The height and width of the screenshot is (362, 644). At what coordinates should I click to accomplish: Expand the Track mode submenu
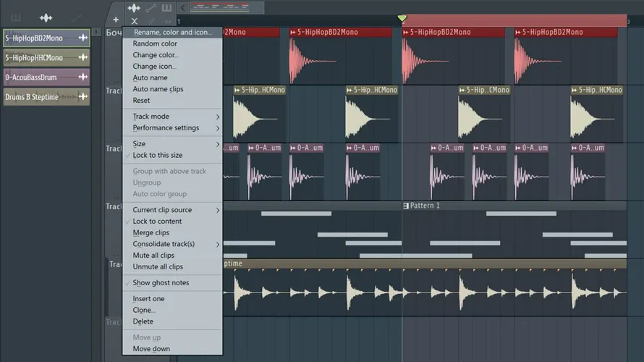pyautogui.click(x=172, y=117)
